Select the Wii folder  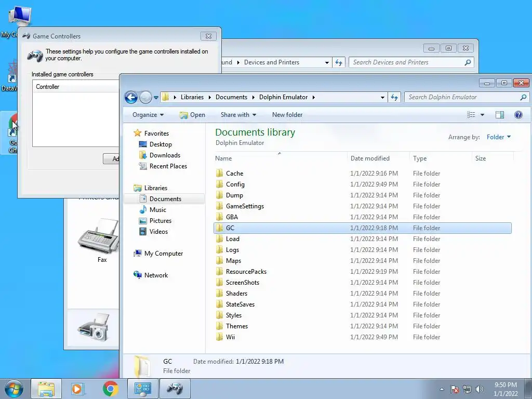(230, 337)
